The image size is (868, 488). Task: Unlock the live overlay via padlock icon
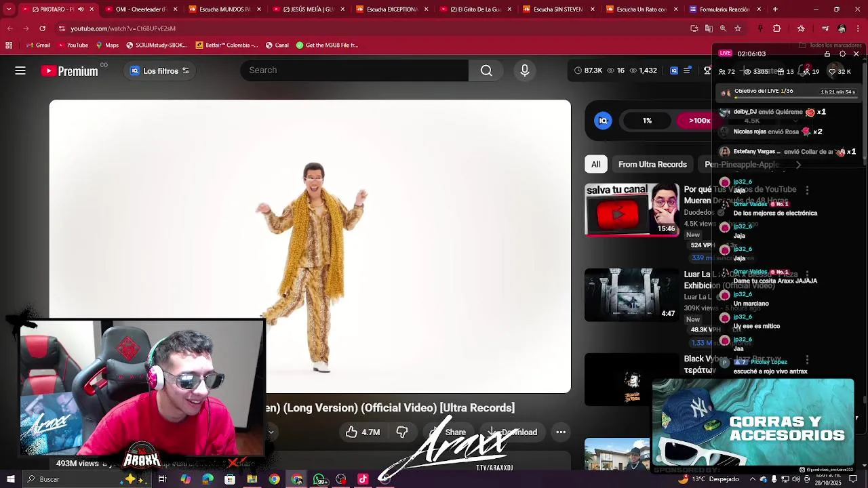[x=827, y=54]
